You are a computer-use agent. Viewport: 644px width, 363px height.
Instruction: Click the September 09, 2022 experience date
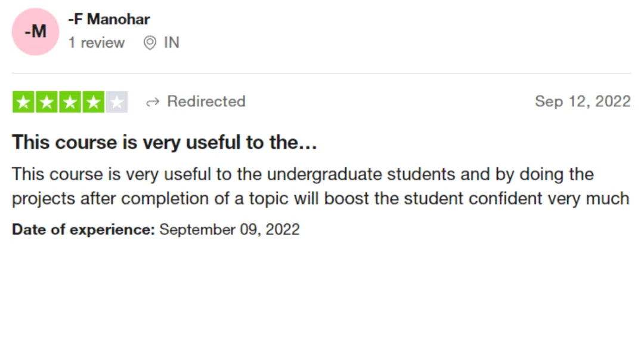click(x=230, y=229)
